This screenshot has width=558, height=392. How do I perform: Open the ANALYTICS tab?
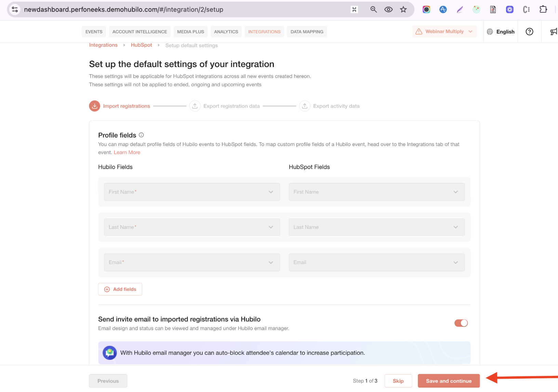226,31
